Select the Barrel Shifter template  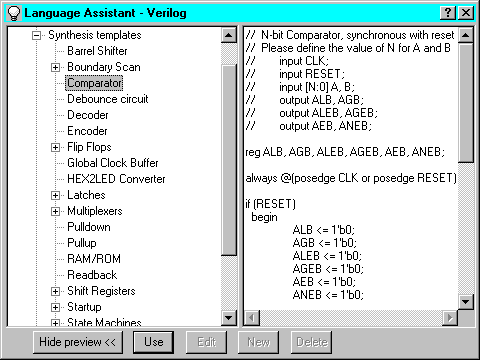(97, 51)
